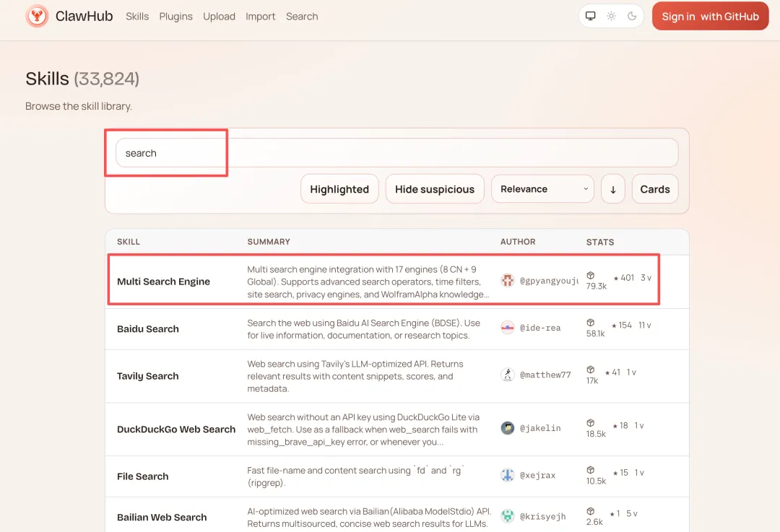Click Sign in with GitHub button
The image size is (780, 532).
point(710,17)
